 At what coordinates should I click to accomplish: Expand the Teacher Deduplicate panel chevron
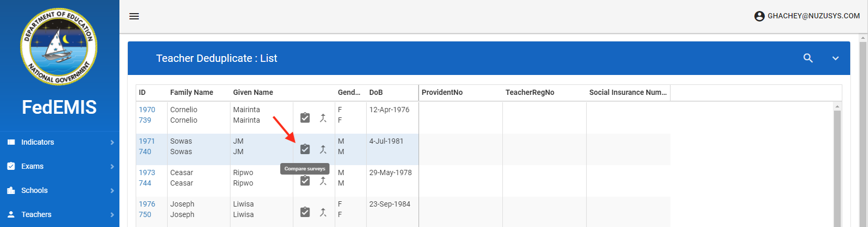836,58
